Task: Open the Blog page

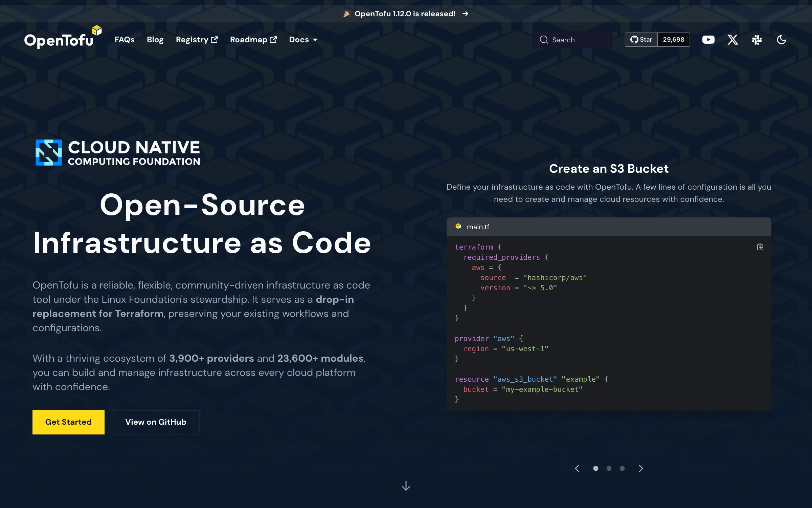Action: [x=155, y=40]
